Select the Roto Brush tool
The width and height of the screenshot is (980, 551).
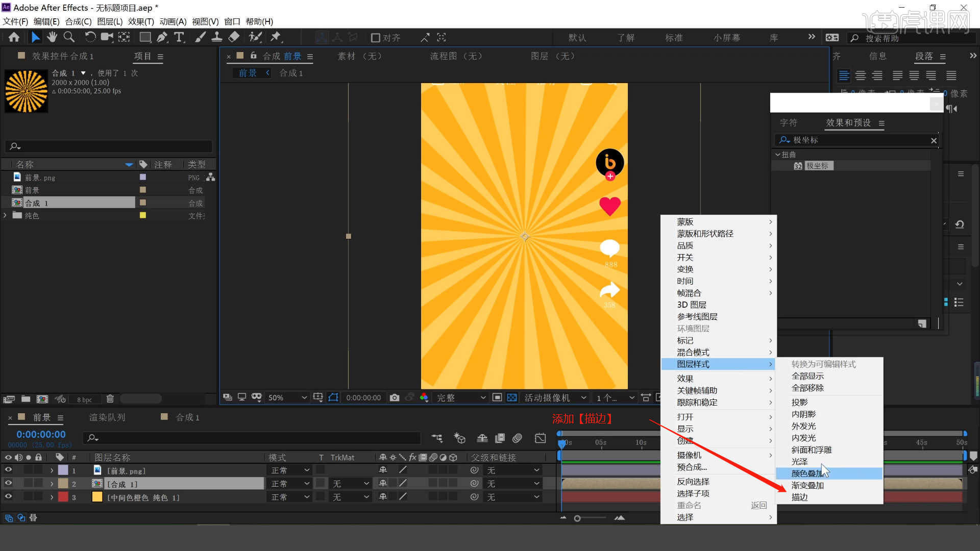pos(255,37)
